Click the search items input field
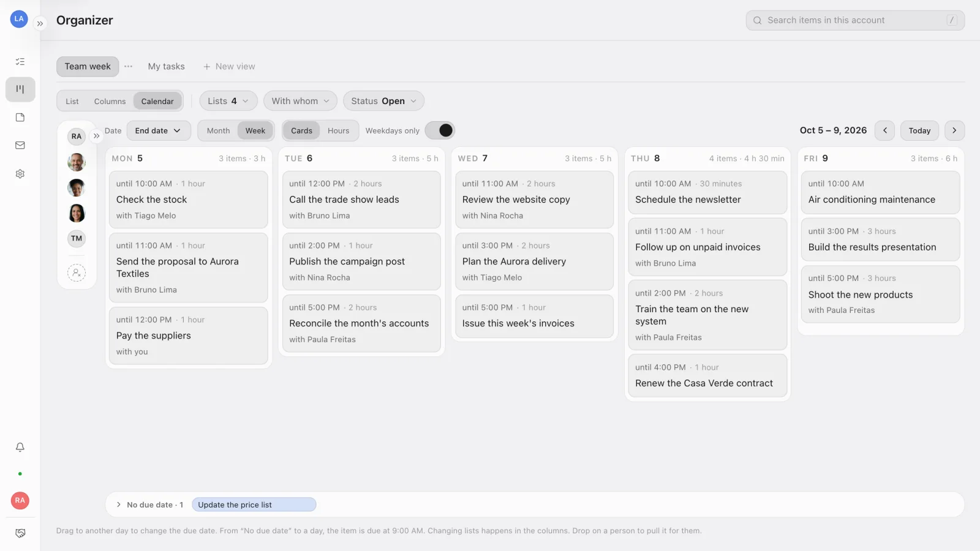 855,20
